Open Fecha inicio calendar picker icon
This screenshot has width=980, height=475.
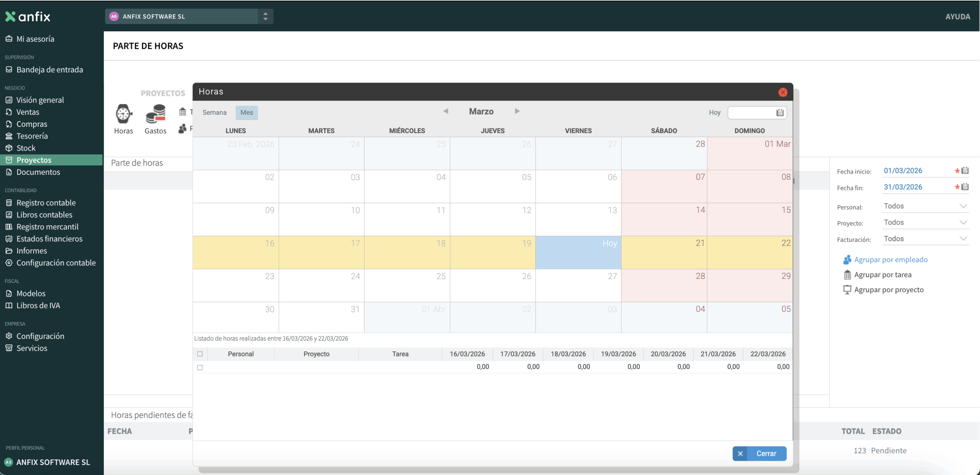tap(965, 171)
